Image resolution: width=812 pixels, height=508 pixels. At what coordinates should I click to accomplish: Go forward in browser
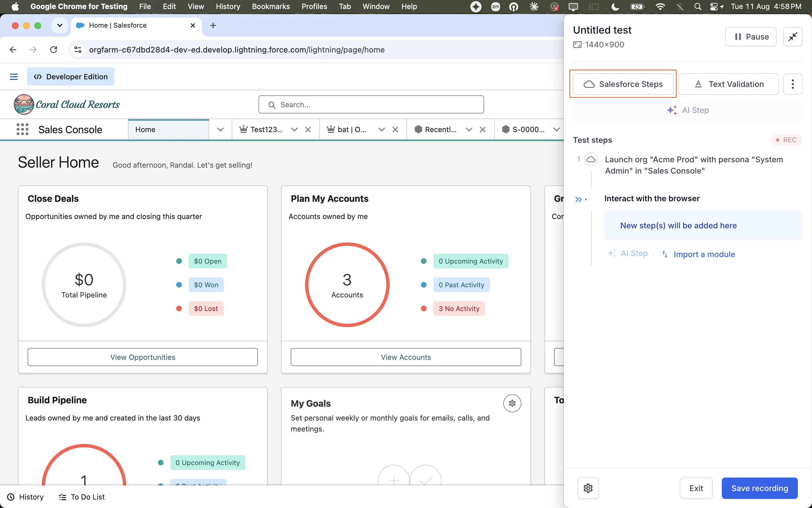[x=33, y=50]
